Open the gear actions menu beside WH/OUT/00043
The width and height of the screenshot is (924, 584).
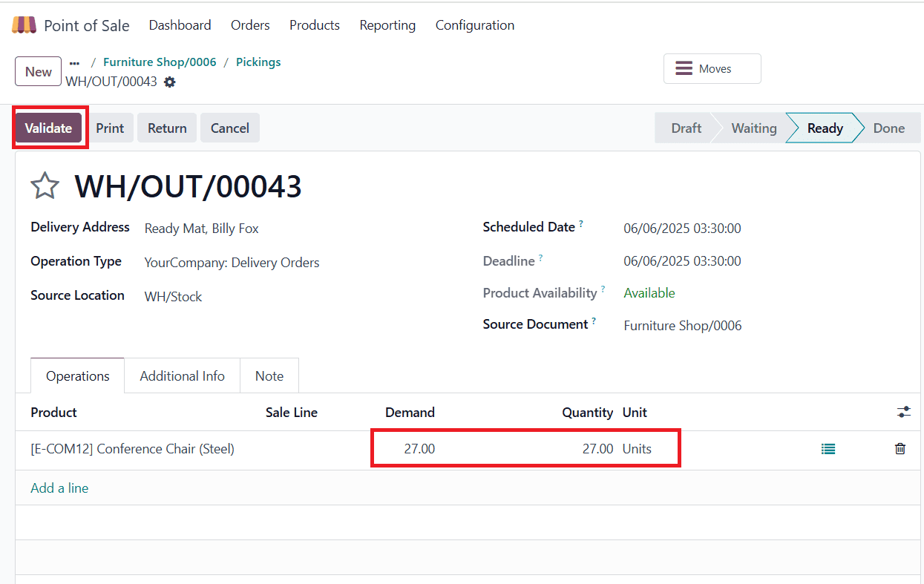click(x=169, y=82)
